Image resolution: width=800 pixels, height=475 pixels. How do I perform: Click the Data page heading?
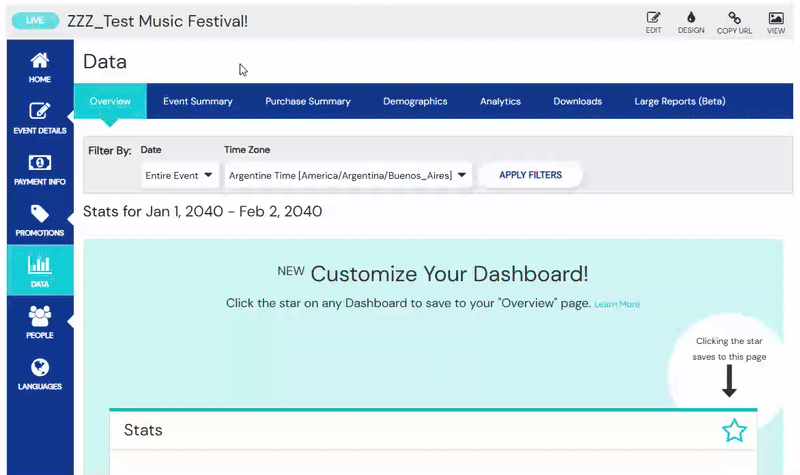(x=105, y=62)
